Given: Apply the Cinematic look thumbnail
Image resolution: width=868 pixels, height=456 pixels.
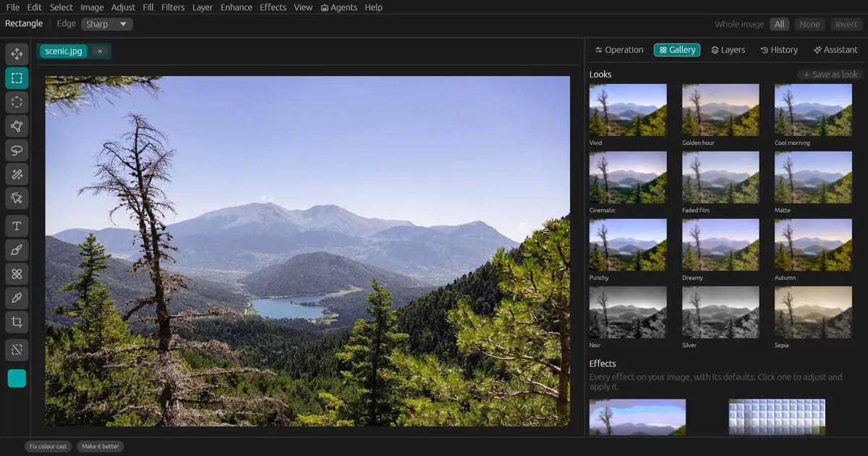Looking at the screenshot, I should tap(628, 177).
